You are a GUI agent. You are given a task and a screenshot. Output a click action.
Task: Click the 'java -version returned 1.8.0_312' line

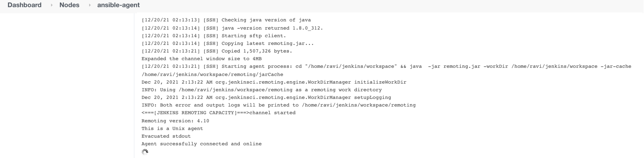point(232,28)
